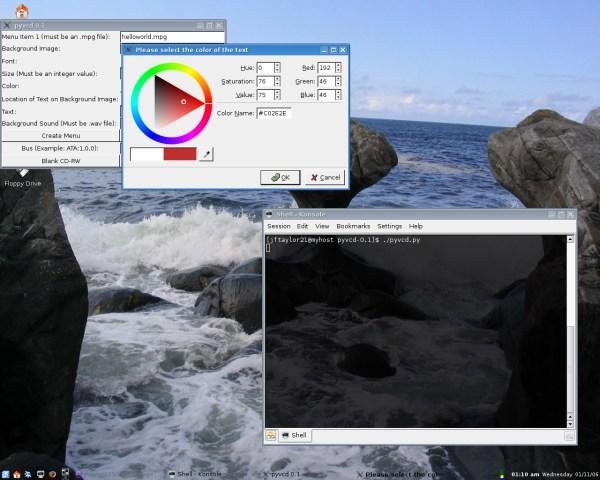This screenshot has width=600, height=480.
Task: Open Edit menu in Konsole
Action: tap(302, 226)
